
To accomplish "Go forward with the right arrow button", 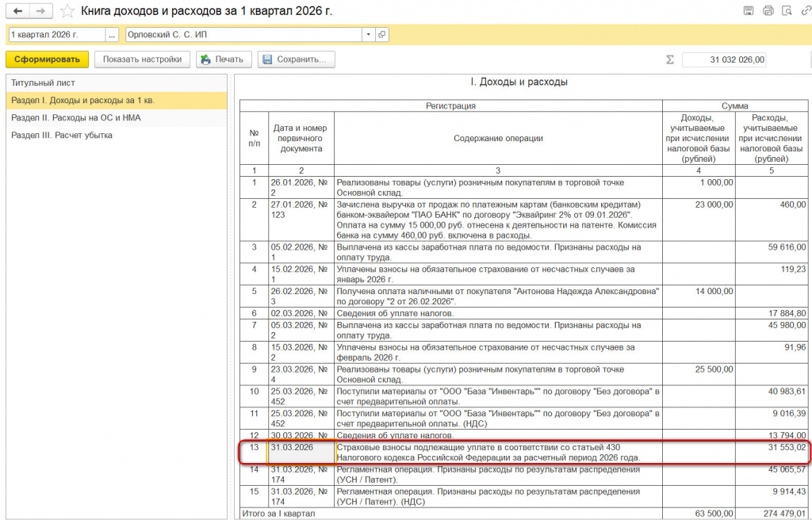I will point(41,11).
